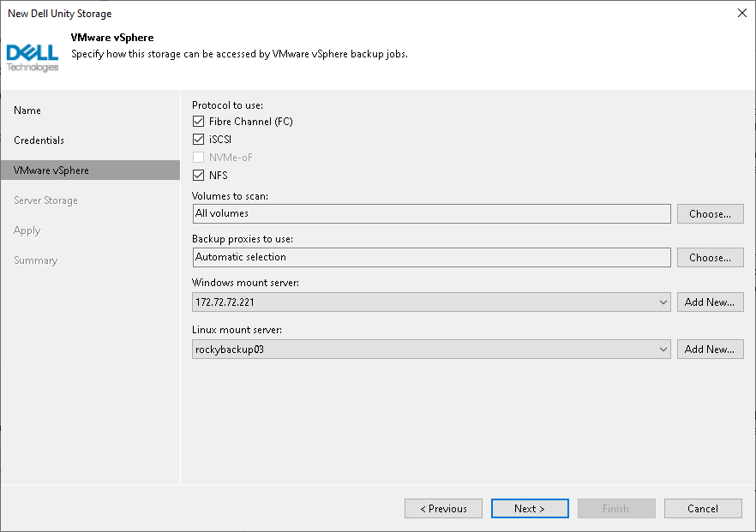The width and height of the screenshot is (756, 532).
Task: Choose volumes to scan
Action: pyautogui.click(x=711, y=214)
